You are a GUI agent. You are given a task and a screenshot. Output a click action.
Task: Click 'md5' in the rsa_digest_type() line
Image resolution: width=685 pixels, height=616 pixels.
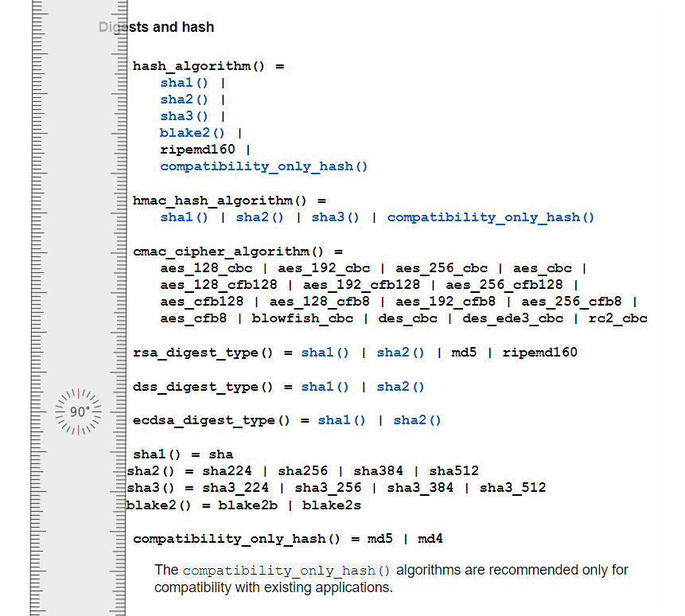point(464,353)
